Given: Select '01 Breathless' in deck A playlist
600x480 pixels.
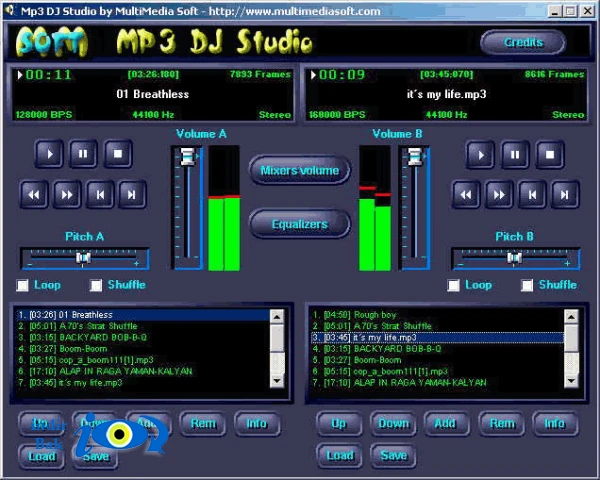Looking at the screenshot, I should [x=143, y=315].
